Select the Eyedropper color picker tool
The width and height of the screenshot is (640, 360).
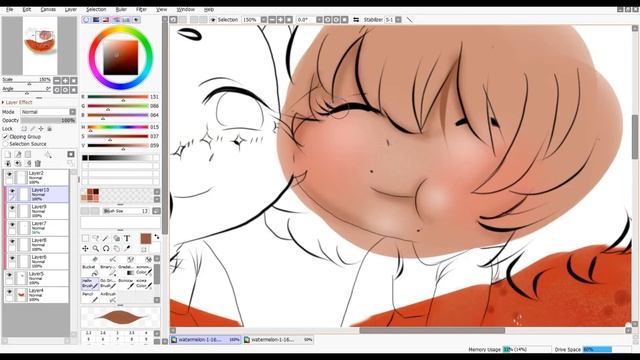point(127,248)
